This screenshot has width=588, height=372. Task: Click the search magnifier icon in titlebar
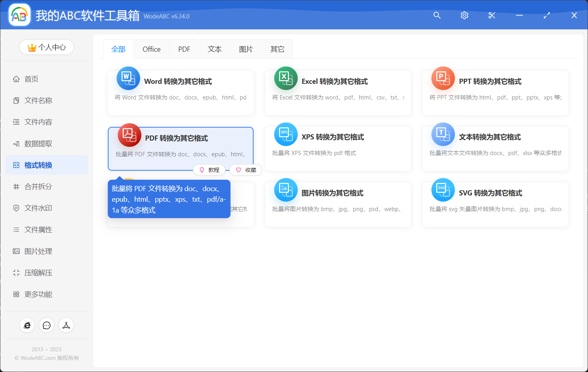click(x=437, y=15)
